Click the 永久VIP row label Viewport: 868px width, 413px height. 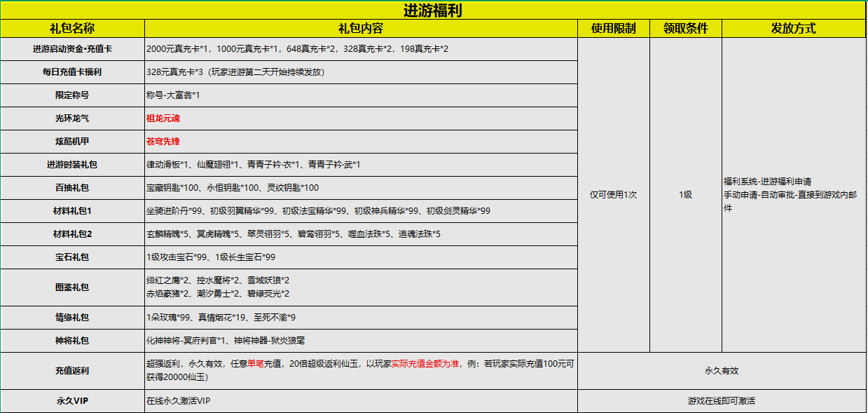coord(72,401)
